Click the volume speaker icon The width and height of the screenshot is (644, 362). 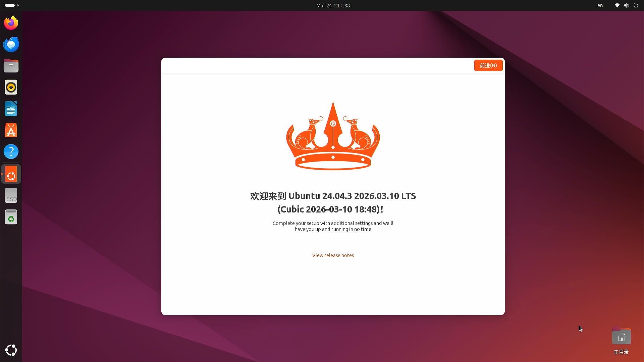626,5
